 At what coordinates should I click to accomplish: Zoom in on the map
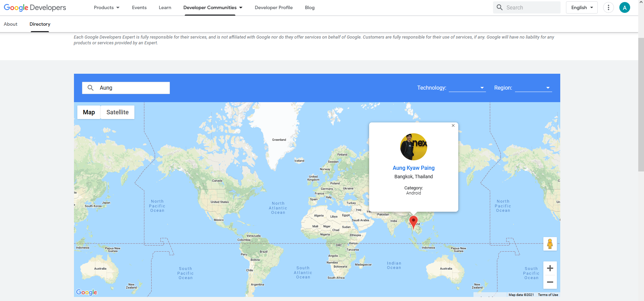(x=550, y=268)
